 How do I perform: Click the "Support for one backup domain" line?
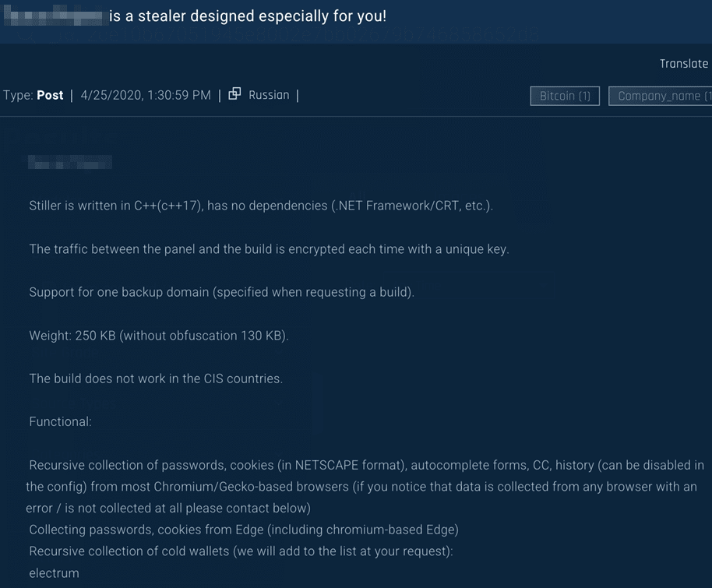coord(221,292)
